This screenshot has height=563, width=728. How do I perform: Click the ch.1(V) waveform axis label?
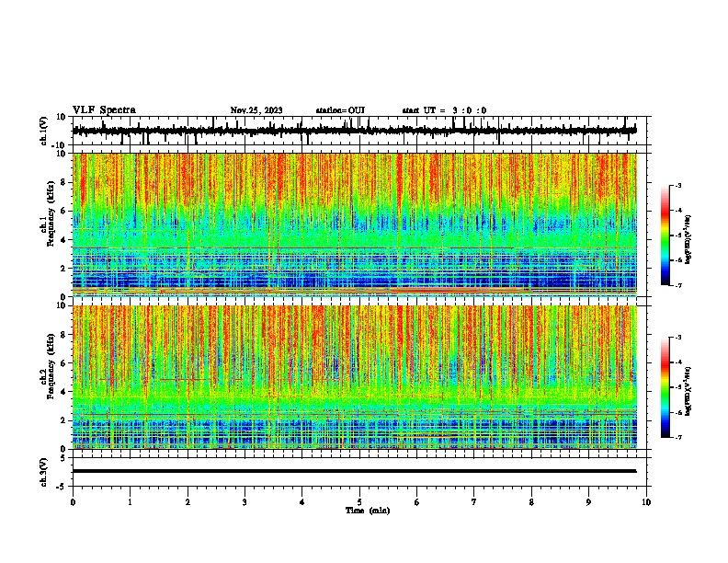pos(43,131)
